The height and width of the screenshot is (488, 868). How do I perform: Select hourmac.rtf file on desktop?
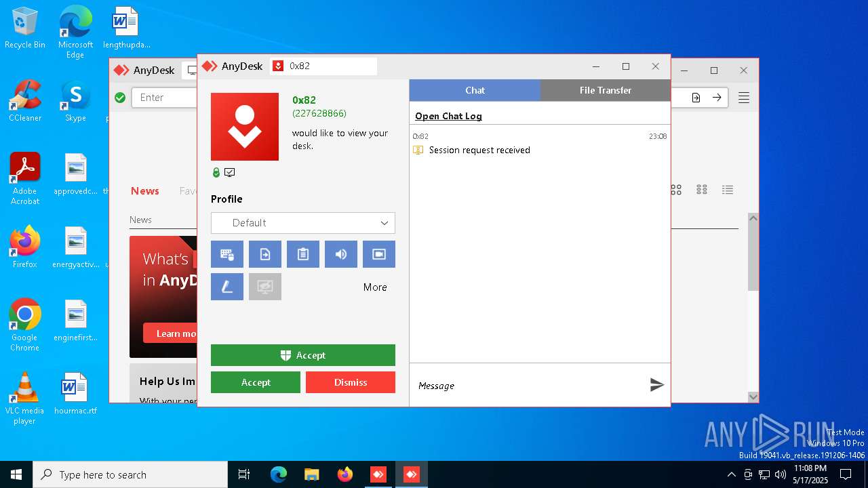[x=75, y=393]
